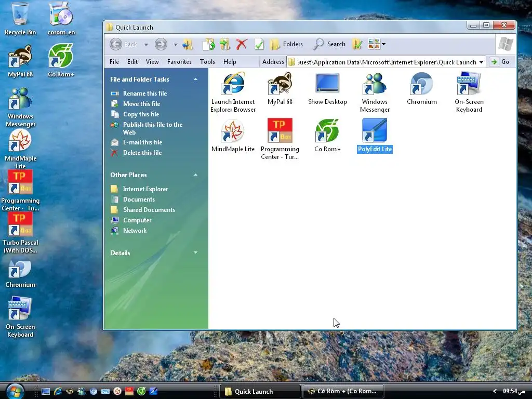The image size is (532, 399).
Task: Select Recycle Bin on desktop
Action: point(20,19)
